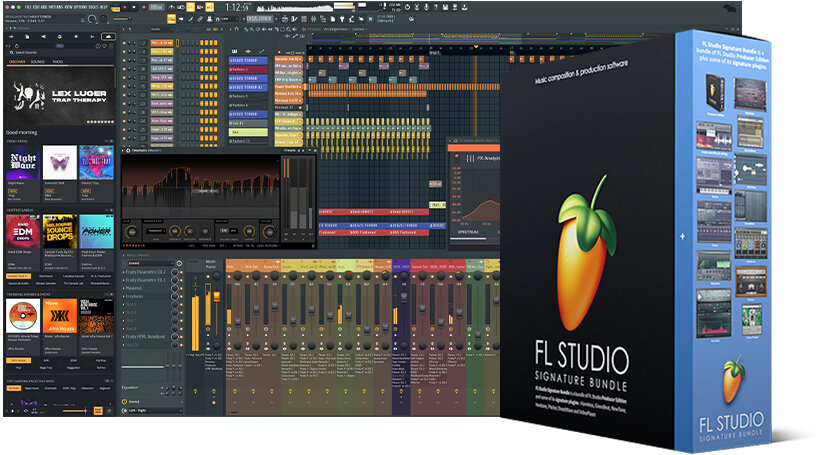Switch browser to the SOUNDS tab
Image resolution: width=816 pixels, height=455 pixels.
[38, 61]
